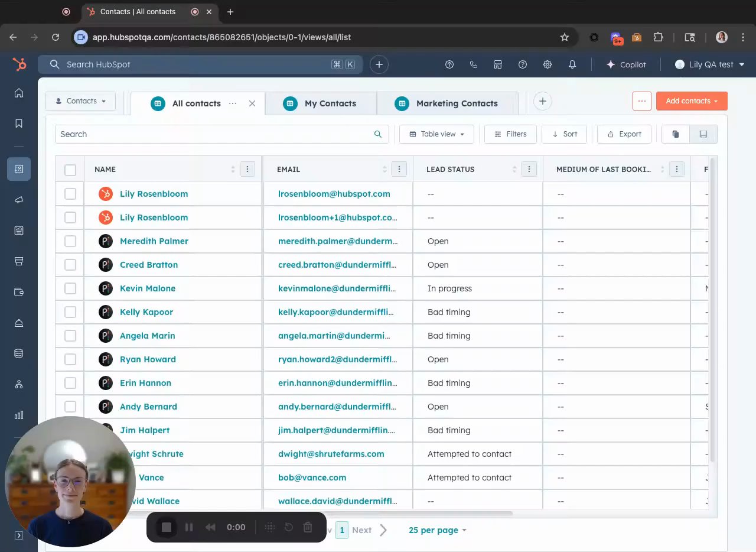Screen dimensions: 756x552
Task: Close the All contacts tab
Action: point(252,103)
